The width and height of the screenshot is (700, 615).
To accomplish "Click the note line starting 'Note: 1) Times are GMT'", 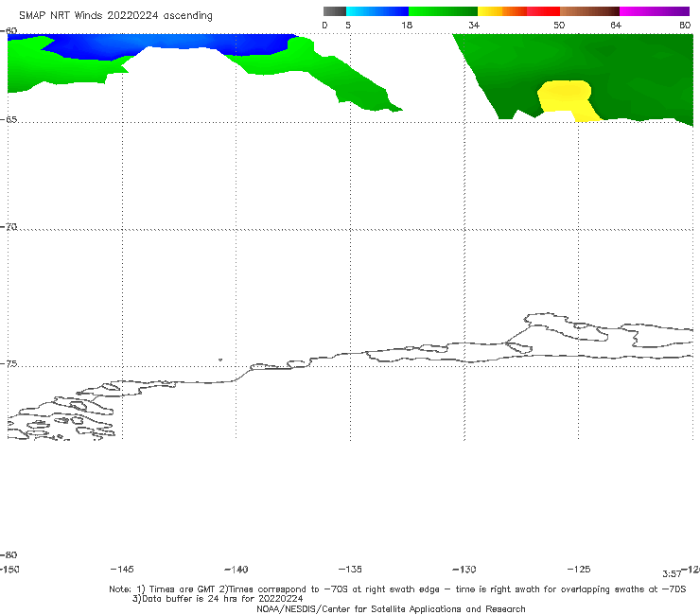I will coord(397,589).
